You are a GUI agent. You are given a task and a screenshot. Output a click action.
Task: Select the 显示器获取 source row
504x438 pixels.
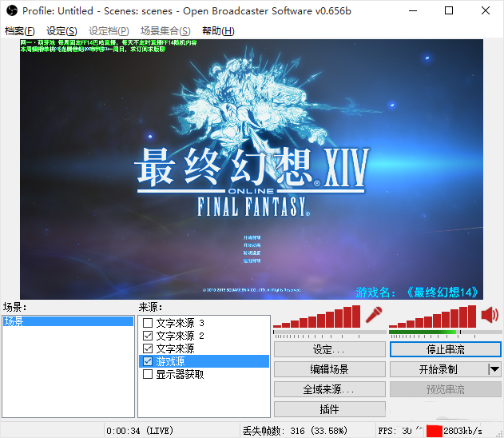coord(204,374)
